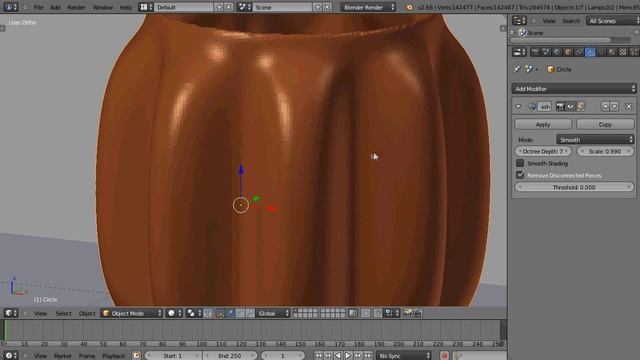
Task: Switch to the Constraints properties tab
Action: [x=579, y=52]
